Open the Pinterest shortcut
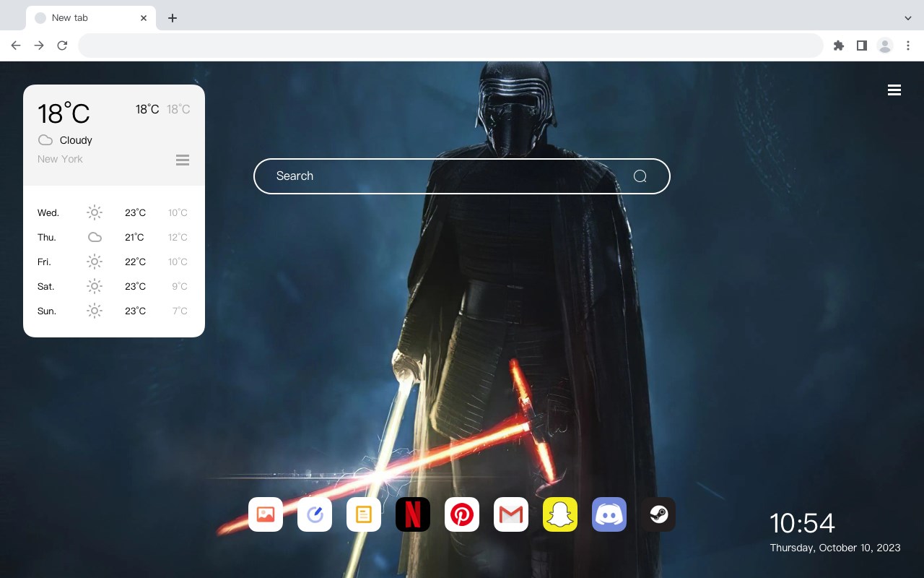The width and height of the screenshot is (924, 578). (462, 514)
